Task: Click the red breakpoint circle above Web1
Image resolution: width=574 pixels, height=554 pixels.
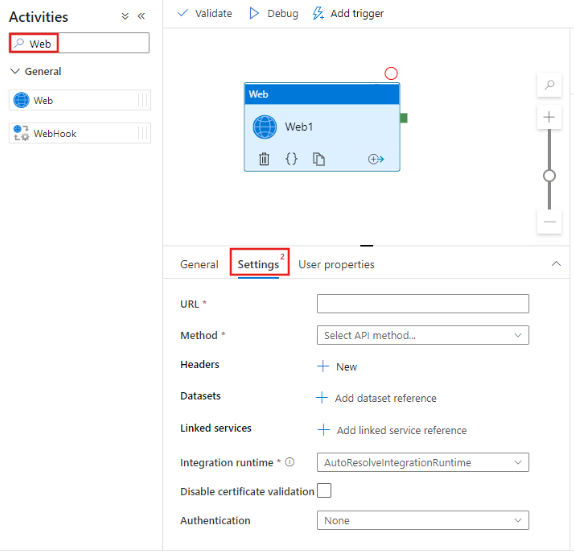Action: [391, 74]
